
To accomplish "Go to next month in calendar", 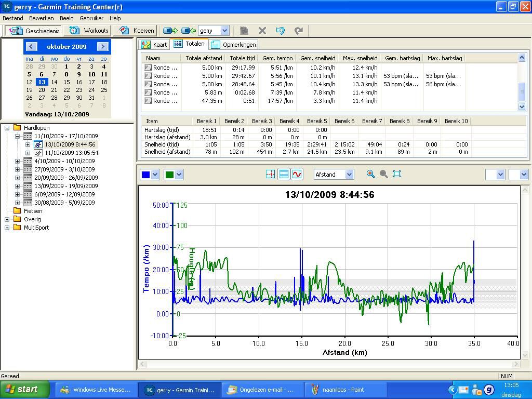I will (103, 46).
